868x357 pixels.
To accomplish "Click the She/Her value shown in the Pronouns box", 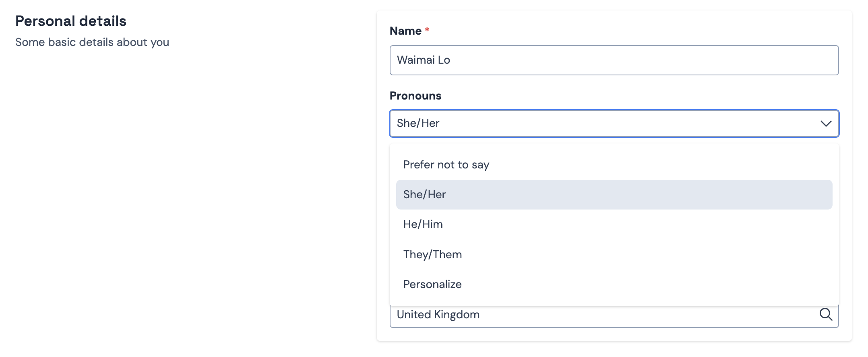I will pyautogui.click(x=418, y=123).
